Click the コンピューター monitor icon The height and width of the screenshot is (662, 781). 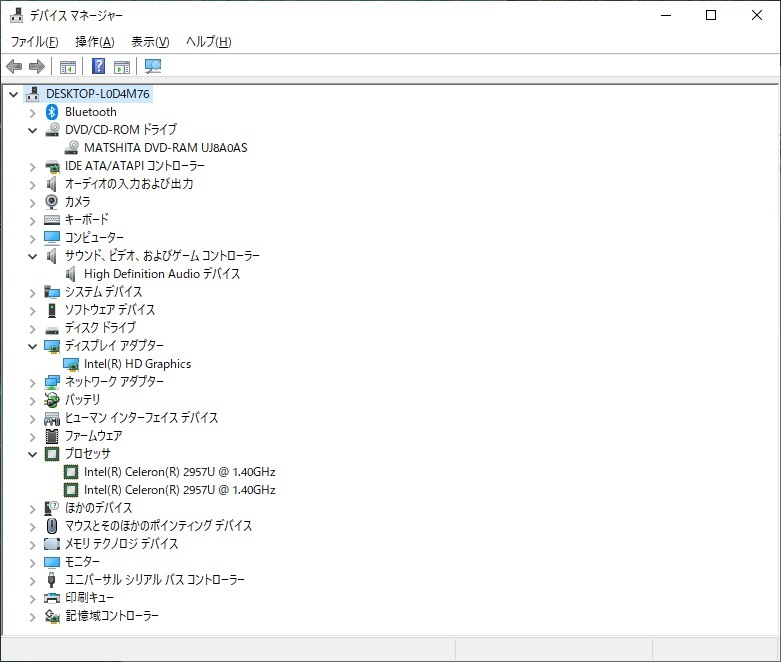[x=52, y=238]
